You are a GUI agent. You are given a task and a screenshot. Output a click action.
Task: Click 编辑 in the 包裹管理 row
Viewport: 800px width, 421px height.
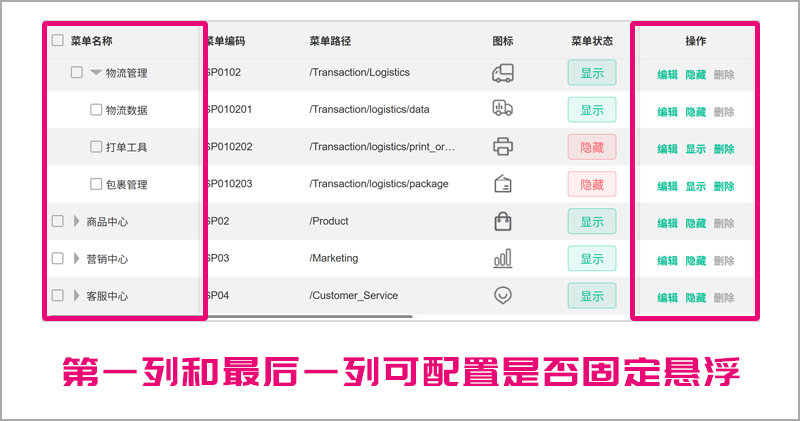point(667,186)
